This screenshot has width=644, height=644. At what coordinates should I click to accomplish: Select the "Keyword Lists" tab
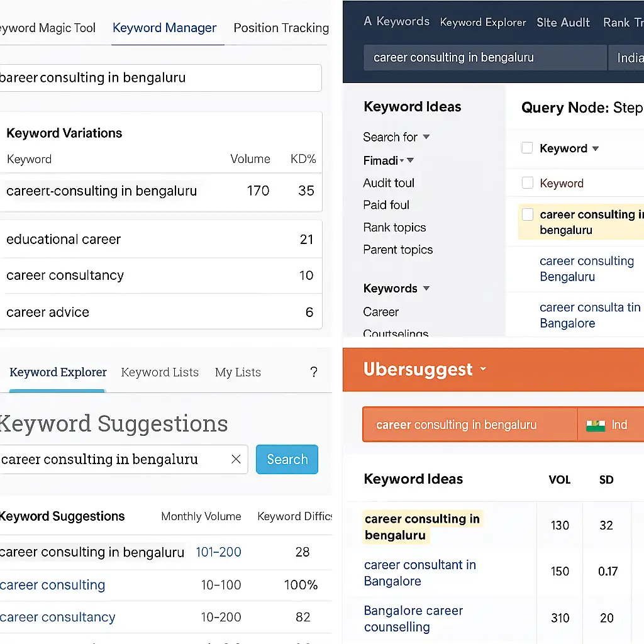pyautogui.click(x=160, y=372)
